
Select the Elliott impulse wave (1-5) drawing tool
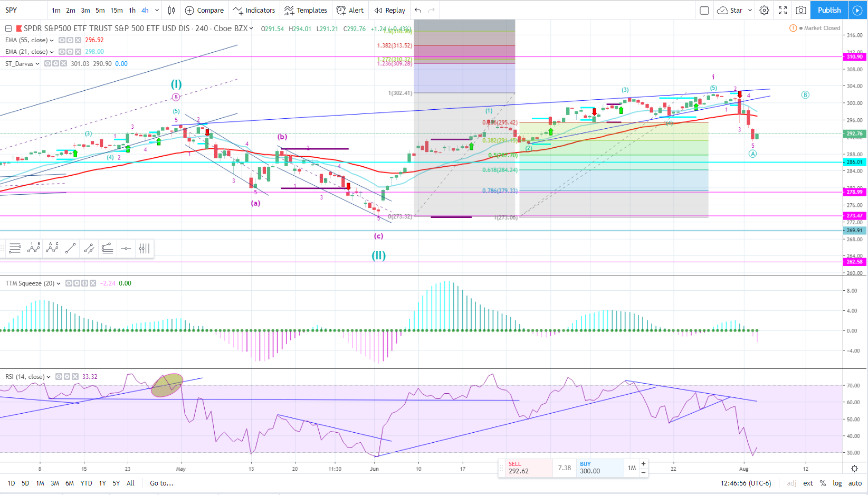tap(34, 248)
